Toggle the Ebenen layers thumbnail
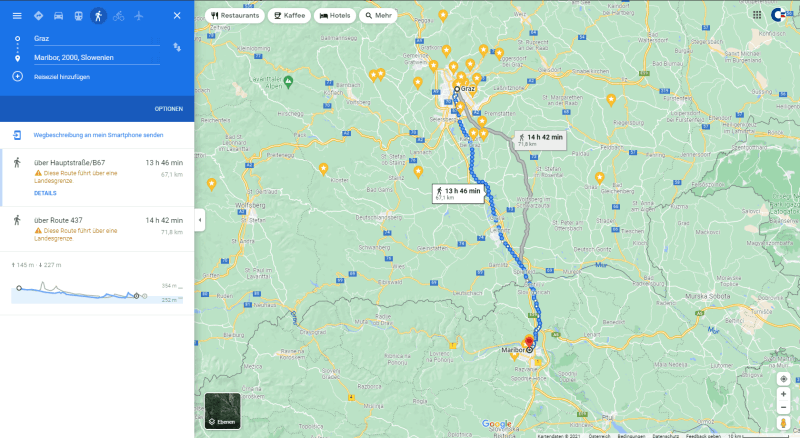Screen dimensions: 800x438 click(x=222, y=410)
